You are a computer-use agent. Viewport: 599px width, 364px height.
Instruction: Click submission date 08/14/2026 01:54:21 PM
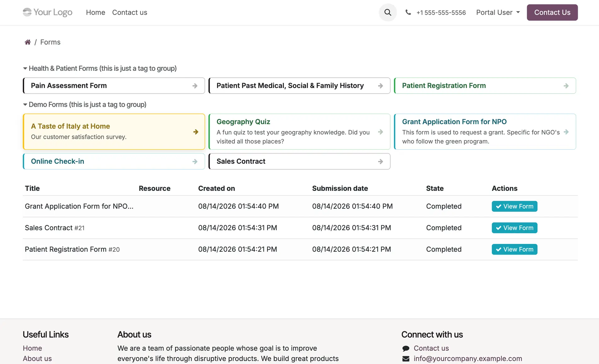352,250
